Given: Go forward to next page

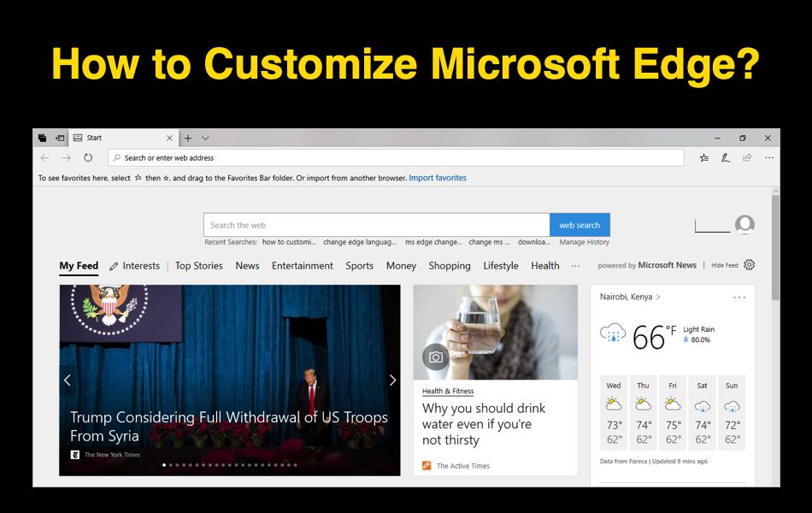Looking at the screenshot, I should click(67, 158).
